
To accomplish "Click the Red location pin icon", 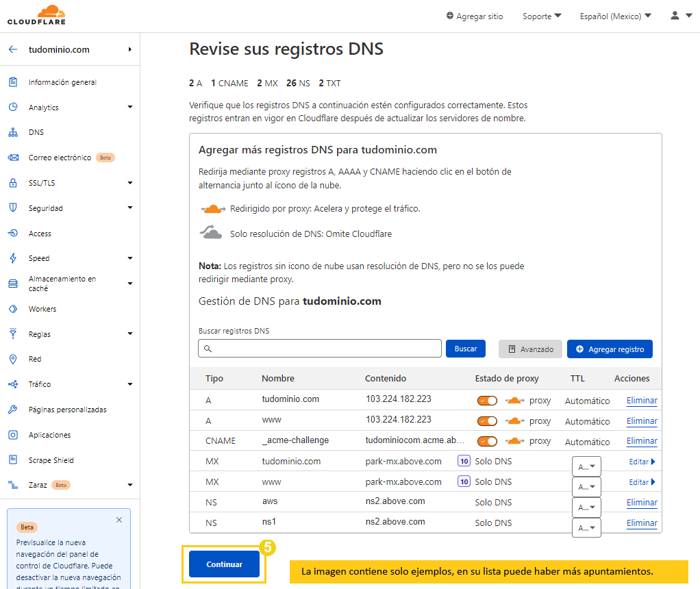I will (14, 359).
